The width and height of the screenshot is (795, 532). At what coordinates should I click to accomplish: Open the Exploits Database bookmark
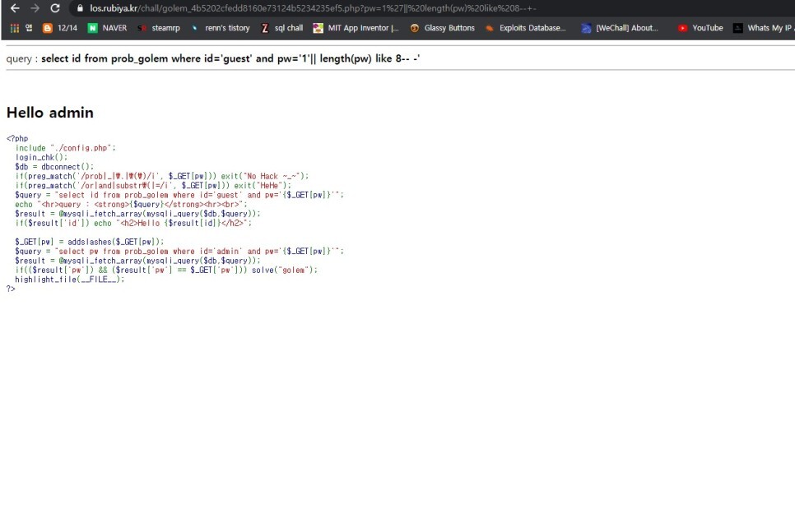[x=525, y=28]
